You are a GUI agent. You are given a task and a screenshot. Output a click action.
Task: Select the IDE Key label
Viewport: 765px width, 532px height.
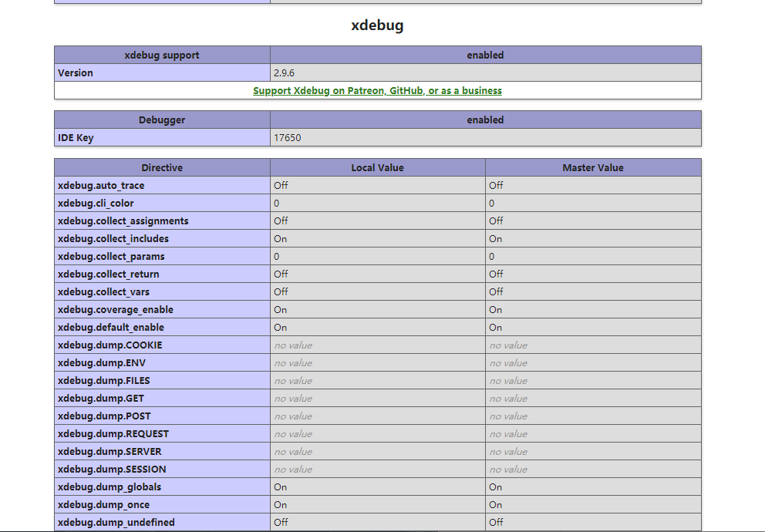click(76, 138)
